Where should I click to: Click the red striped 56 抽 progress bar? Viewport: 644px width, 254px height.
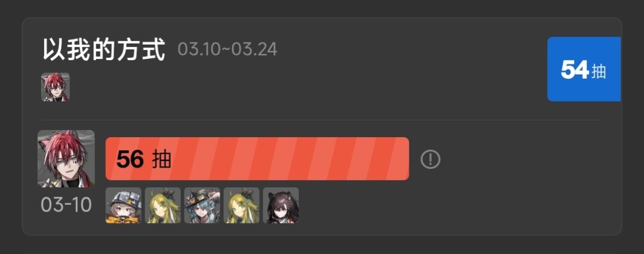[257, 159]
